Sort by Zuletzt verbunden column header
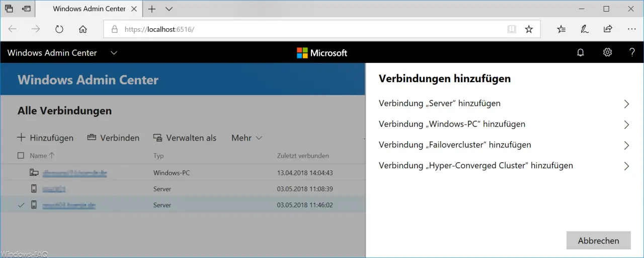The width and height of the screenshot is (644, 258). [303, 156]
